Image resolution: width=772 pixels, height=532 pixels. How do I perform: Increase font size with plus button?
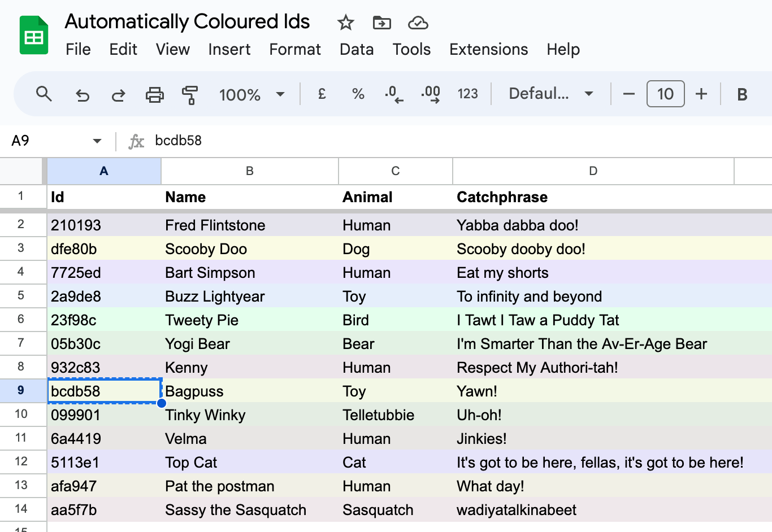701,94
